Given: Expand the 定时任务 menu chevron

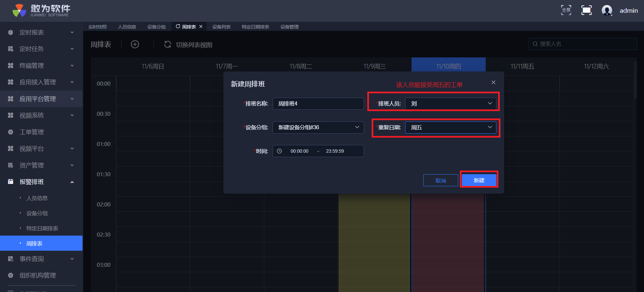Looking at the screenshot, I should pyautogui.click(x=72, y=49).
